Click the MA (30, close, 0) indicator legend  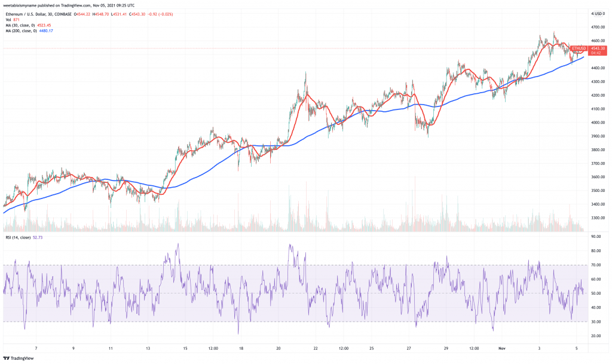pos(20,25)
